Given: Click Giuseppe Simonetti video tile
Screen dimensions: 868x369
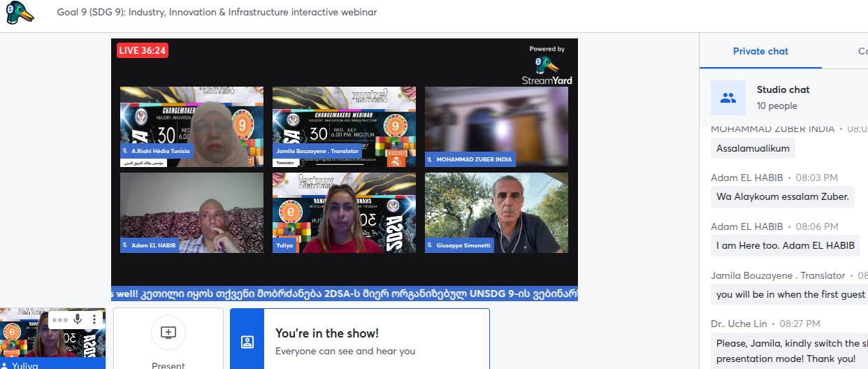Looking at the screenshot, I should (x=496, y=212).
